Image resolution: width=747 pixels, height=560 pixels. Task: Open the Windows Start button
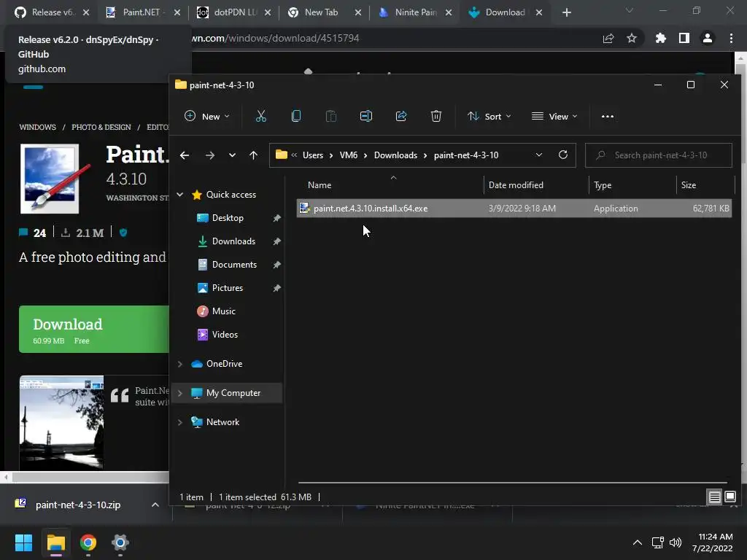[23, 542]
